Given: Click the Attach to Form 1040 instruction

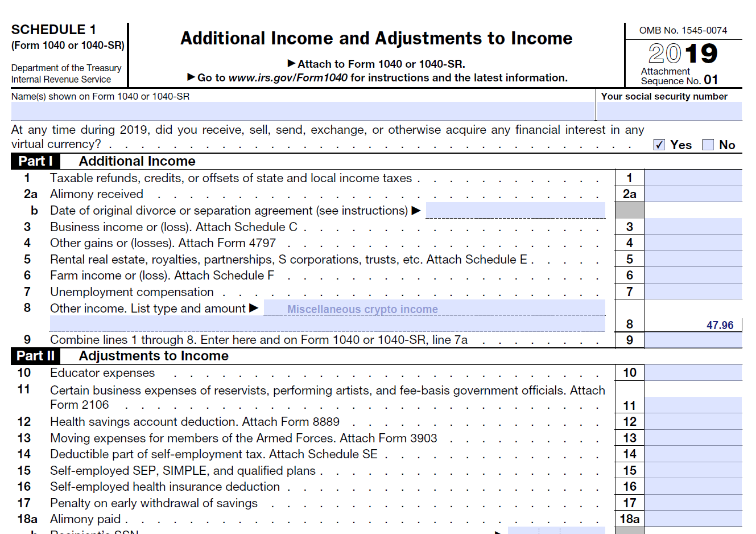Looking at the screenshot, I should 377,64.
